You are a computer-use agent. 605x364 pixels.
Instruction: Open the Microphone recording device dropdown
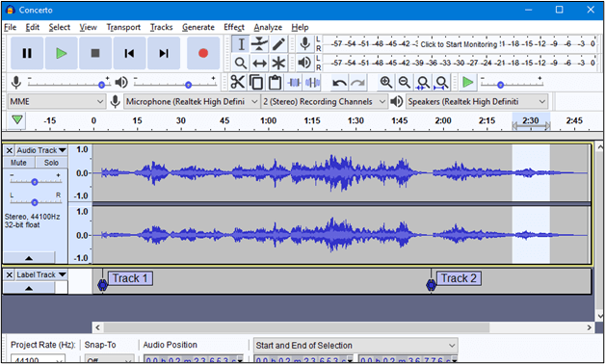pos(192,102)
